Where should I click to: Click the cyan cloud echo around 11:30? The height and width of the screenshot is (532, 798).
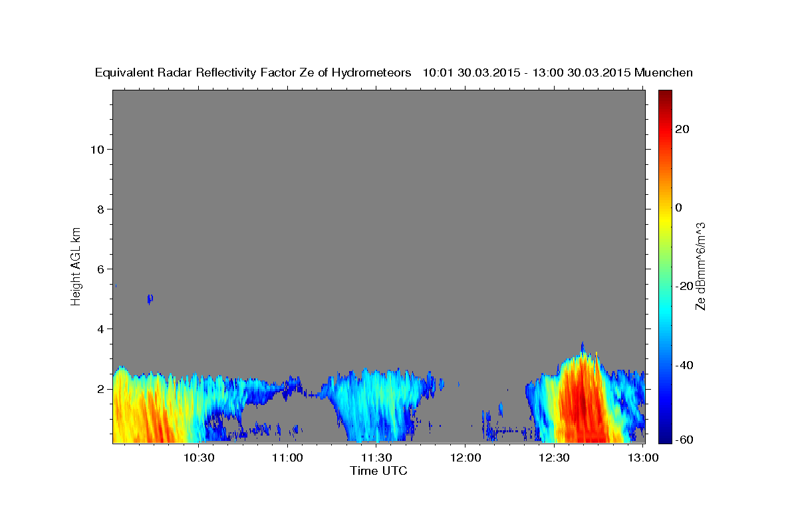pos(376,406)
